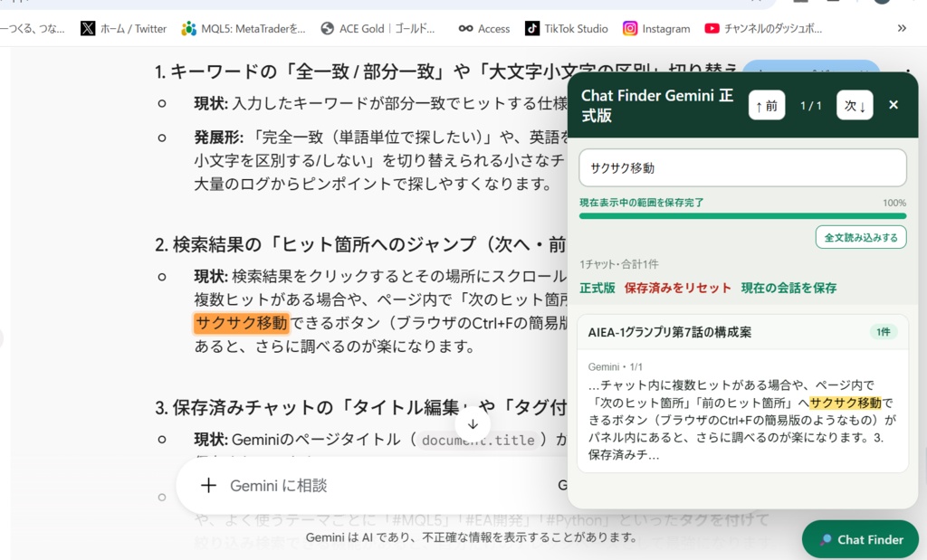The image size is (927, 560).
Task: Go to previous hit with ↑前 button
Action: (x=766, y=105)
